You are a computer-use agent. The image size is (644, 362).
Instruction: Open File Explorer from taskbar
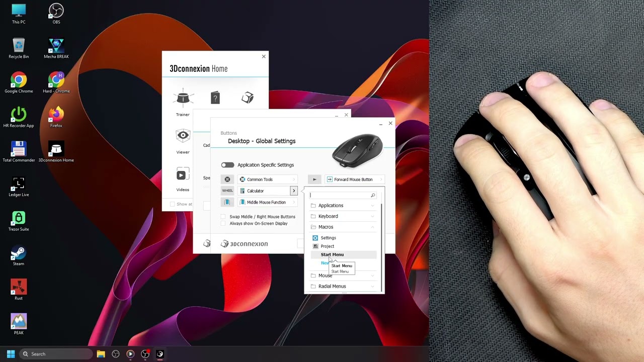(x=101, y=354)
